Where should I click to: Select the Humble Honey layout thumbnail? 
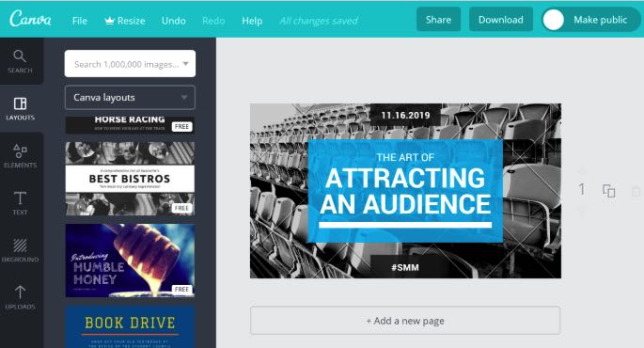pos(130,261)
